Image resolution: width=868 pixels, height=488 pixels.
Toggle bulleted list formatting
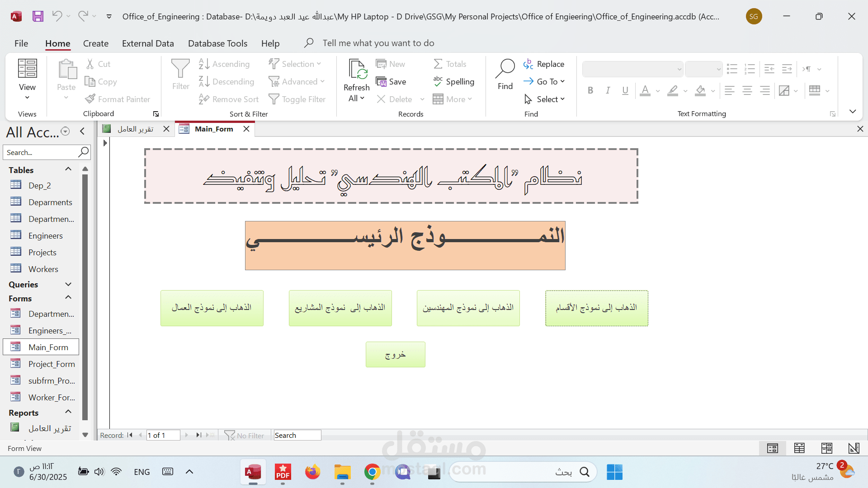pos(732,69)
